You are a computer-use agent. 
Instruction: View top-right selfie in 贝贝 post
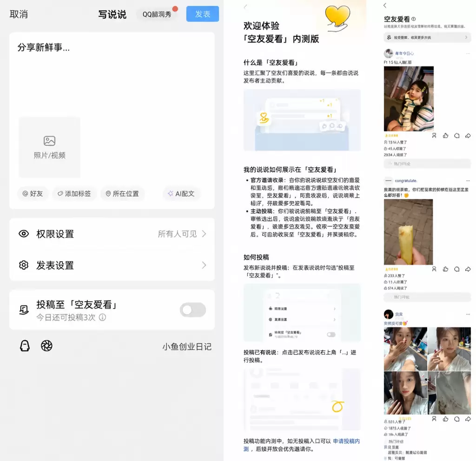coord(450,349)
